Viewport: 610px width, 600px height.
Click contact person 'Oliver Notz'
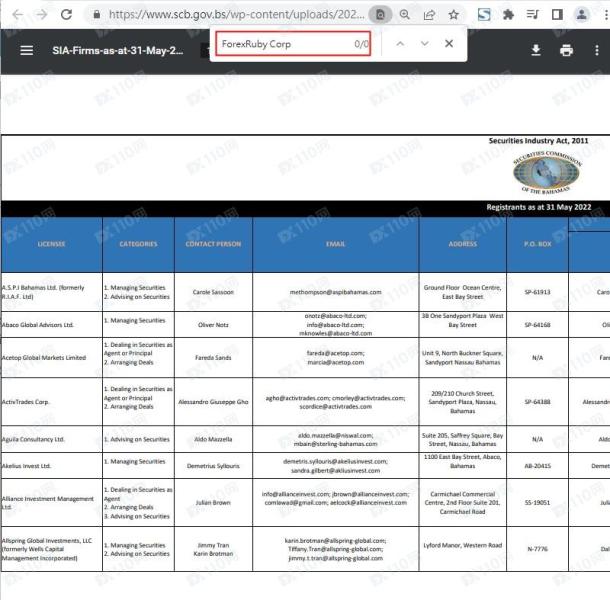point(213,325)
